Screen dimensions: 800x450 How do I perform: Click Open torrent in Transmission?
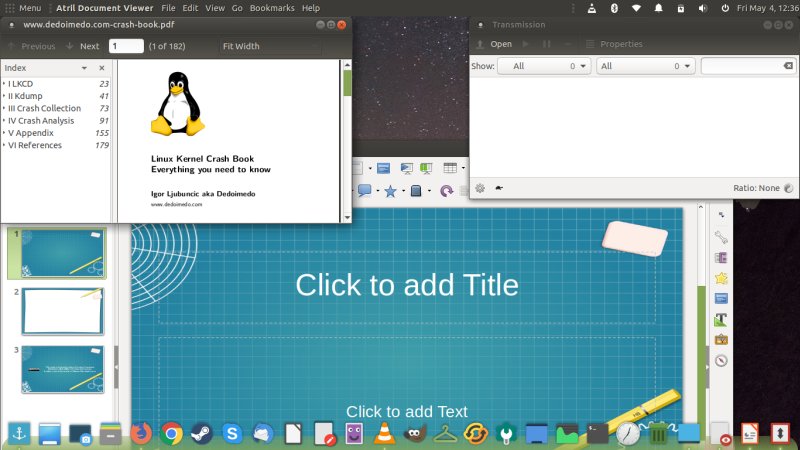pos(494,44)
